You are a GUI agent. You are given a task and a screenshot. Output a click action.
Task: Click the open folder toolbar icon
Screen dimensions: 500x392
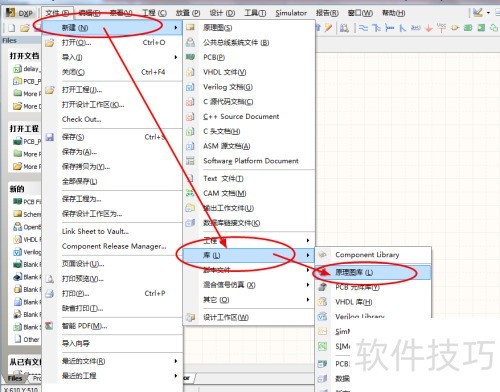(x=25, y=28)
